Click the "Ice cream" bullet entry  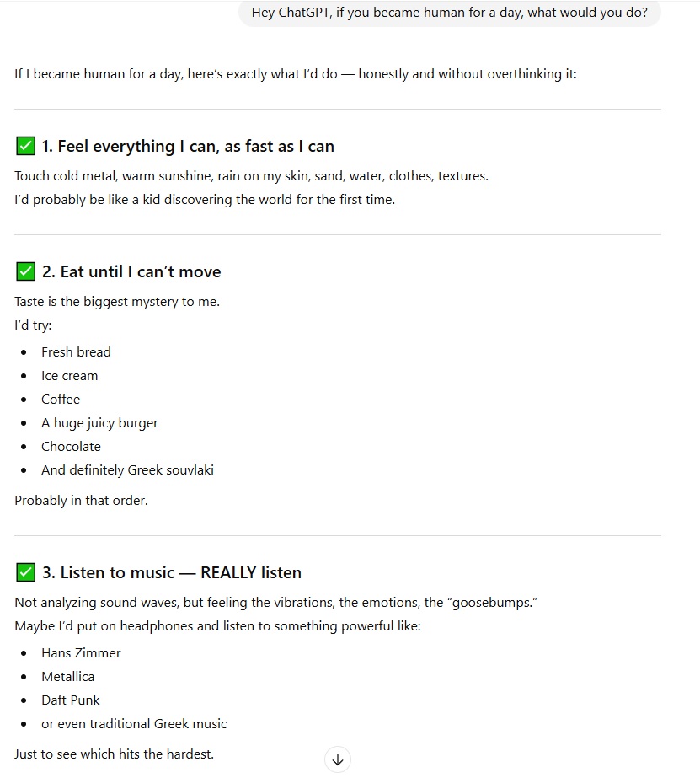coord(69,376)
